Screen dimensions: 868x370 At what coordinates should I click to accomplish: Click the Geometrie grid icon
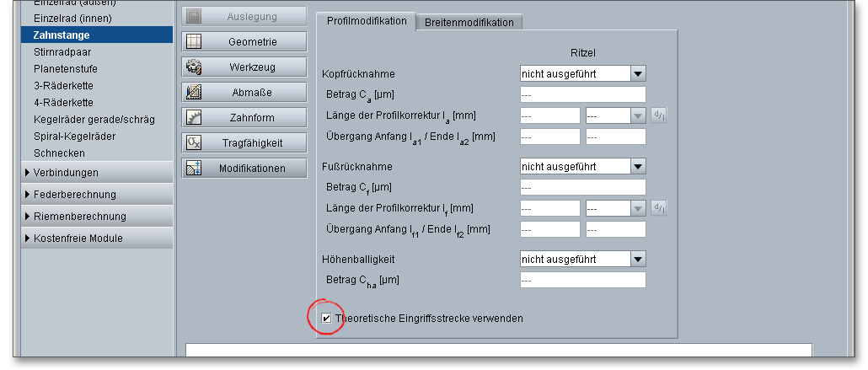194,41
